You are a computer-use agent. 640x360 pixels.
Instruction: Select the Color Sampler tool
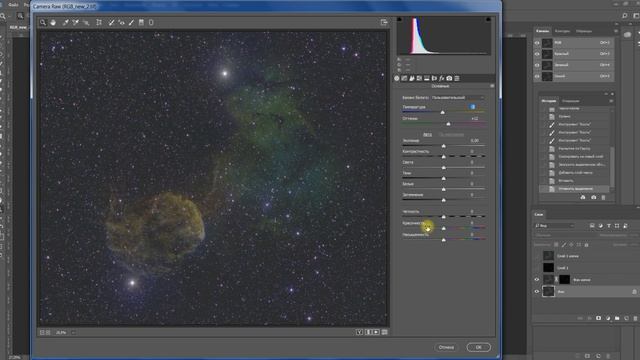click(x=76, y=22)
